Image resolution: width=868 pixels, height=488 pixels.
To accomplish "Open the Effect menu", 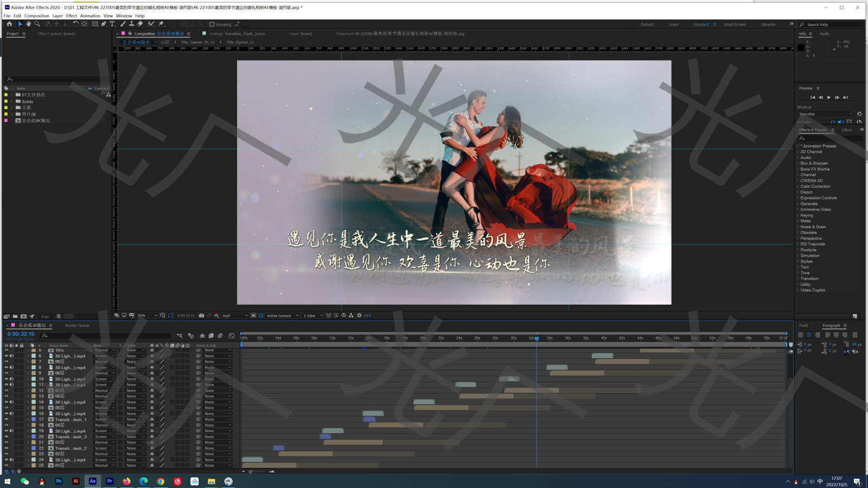I will point(71,16).
